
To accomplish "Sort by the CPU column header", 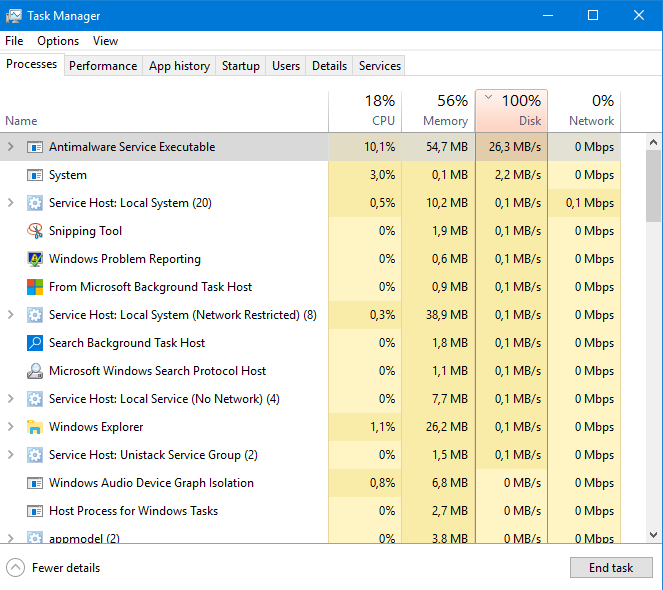I will click(x=365, y=111).
